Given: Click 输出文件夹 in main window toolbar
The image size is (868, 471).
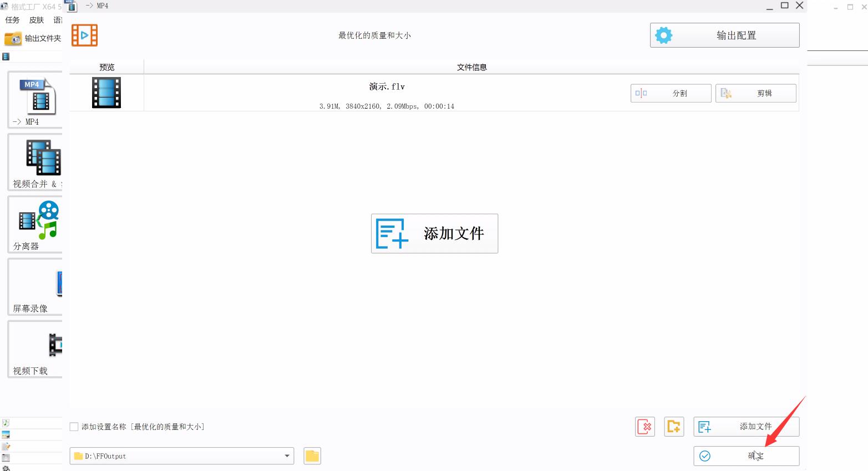Looking at the screenshot, I should click(x=33, y=38).
